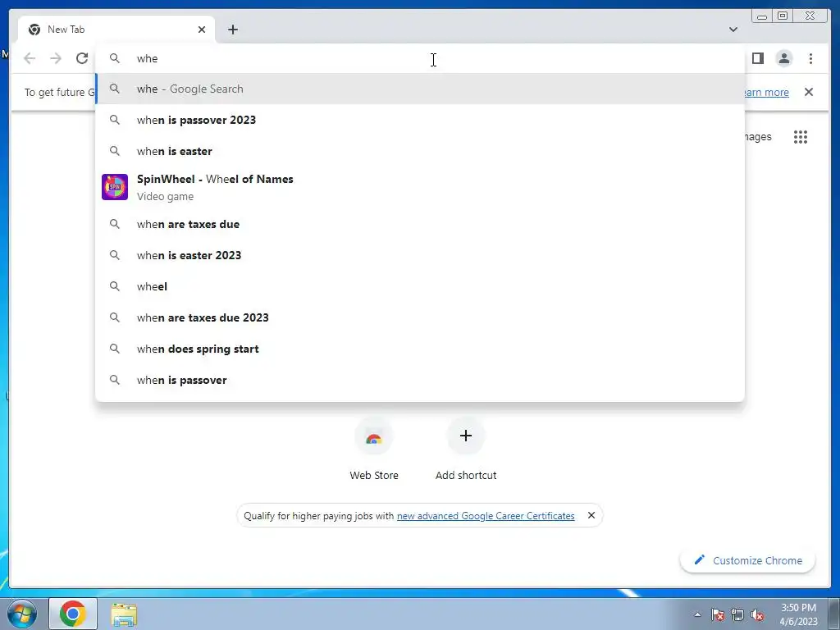Reload the page with refresh icon
840x630 pixels.
coord(82,58)
